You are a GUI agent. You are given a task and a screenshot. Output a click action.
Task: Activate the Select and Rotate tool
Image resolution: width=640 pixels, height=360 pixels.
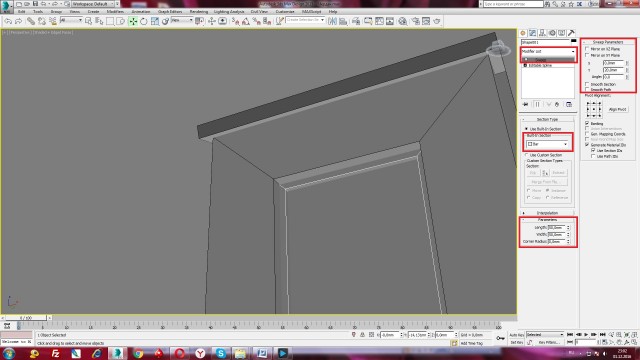click(x=144, y=21)
